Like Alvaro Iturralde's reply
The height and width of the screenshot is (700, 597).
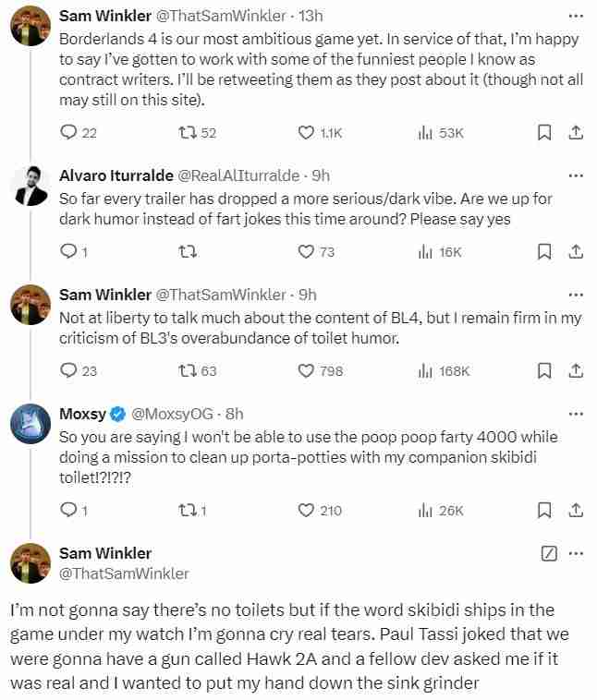click(307, 251)
